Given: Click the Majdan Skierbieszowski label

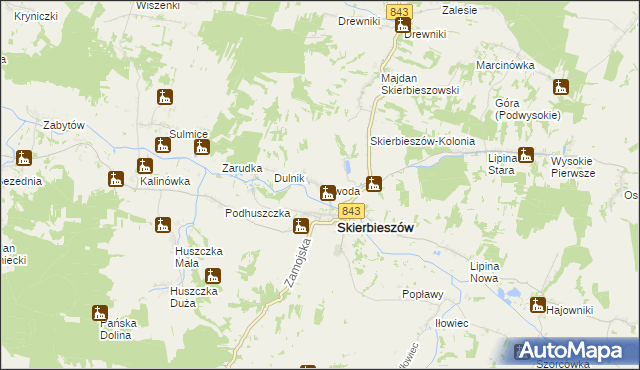Looking at the screenshot, I should (x=420, y=84).
